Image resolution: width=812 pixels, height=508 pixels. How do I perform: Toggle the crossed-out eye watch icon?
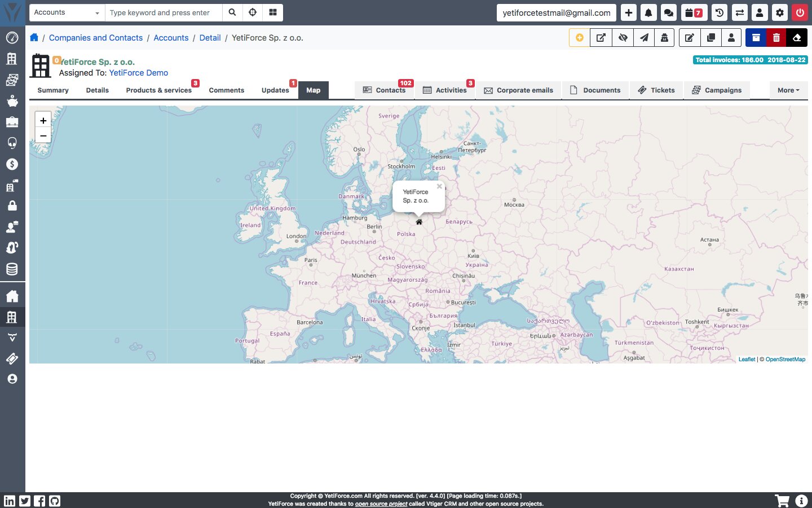(x=623, y=38)
